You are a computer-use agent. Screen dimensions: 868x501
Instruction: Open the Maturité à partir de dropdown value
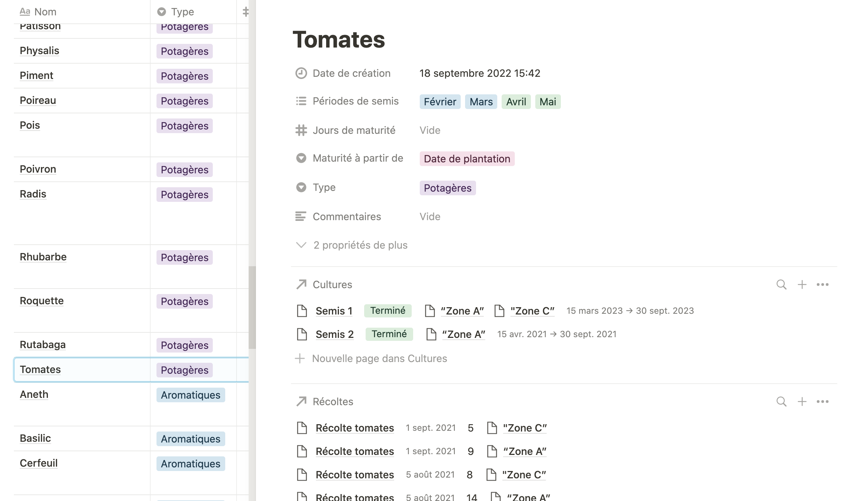pyautogui.click(x=467, y=159)
